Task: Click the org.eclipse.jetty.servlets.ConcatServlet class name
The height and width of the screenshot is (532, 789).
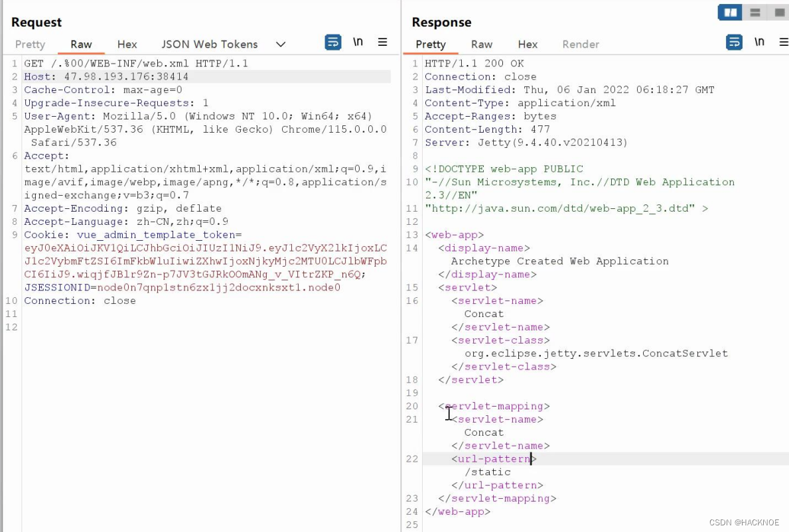Action: [x=597, y=354]
